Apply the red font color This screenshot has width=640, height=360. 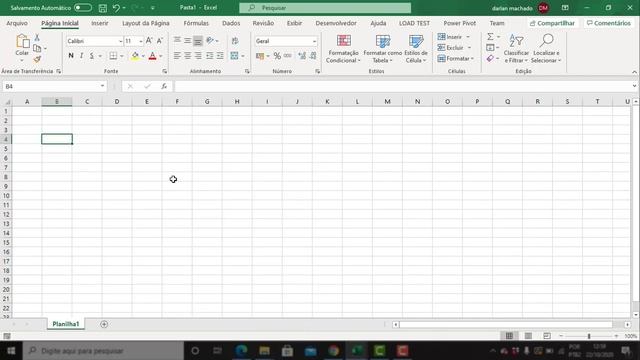(x=152, y=56)
